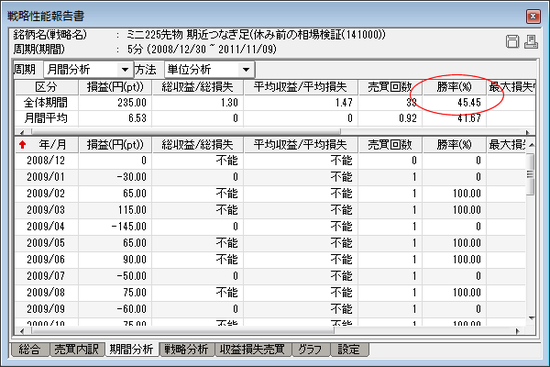This screenshot has width=550, height=367.
Task: Click summary table scroll-left arrow
Action: click(22, 132)
